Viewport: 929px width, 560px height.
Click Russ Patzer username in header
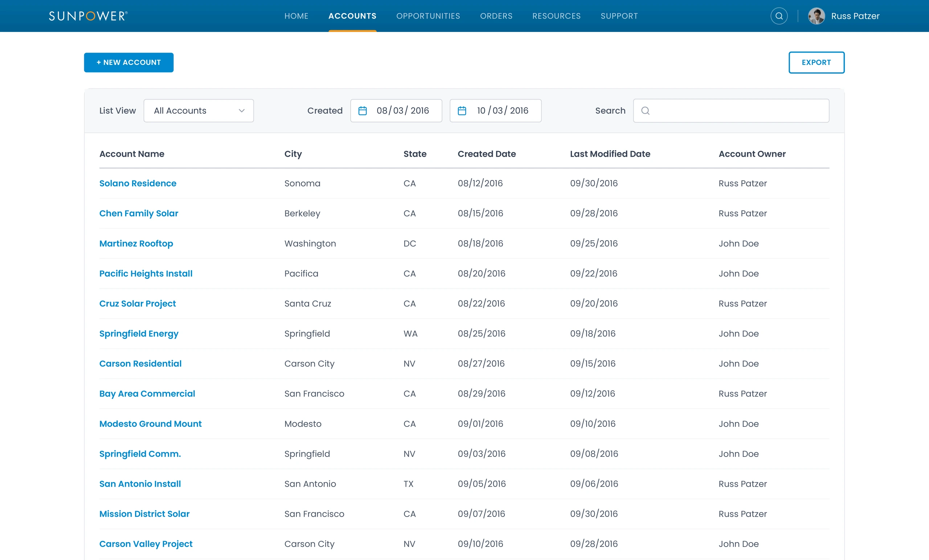tap(855, 16)
